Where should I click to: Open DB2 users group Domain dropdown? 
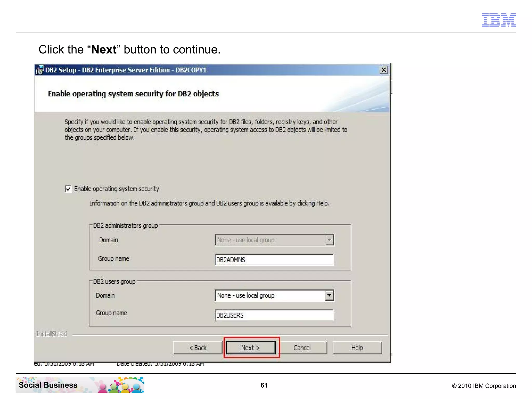tap(274, 295)
